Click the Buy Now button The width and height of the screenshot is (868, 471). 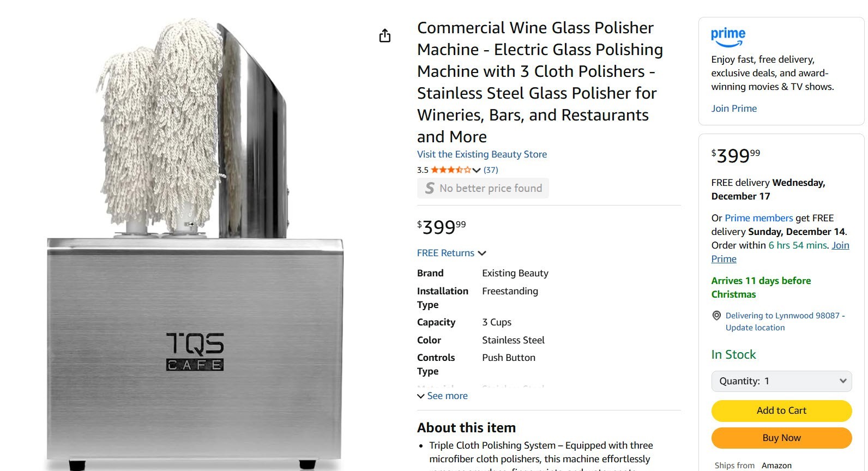[x=781, y=438]
